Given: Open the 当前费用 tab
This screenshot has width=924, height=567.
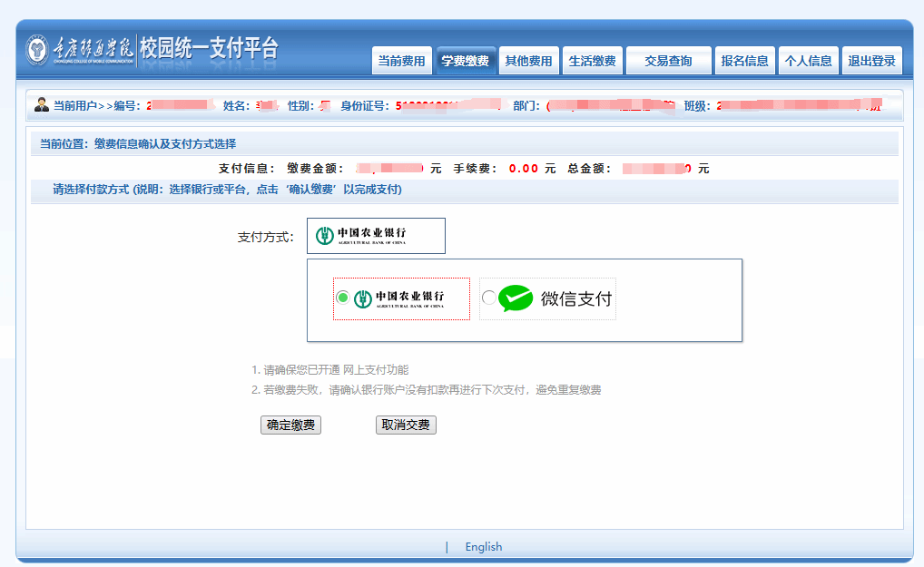Looking at the screenshot, I should tap(401, 62).
